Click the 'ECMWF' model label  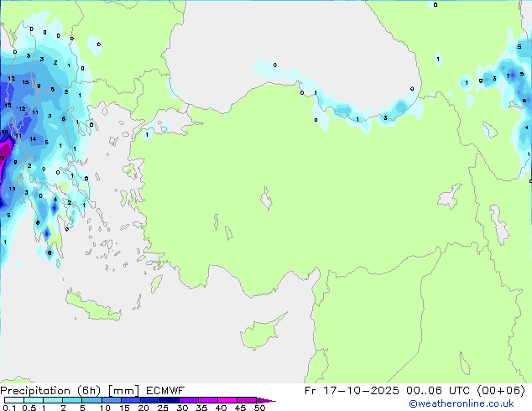click(x=165, y=391)
